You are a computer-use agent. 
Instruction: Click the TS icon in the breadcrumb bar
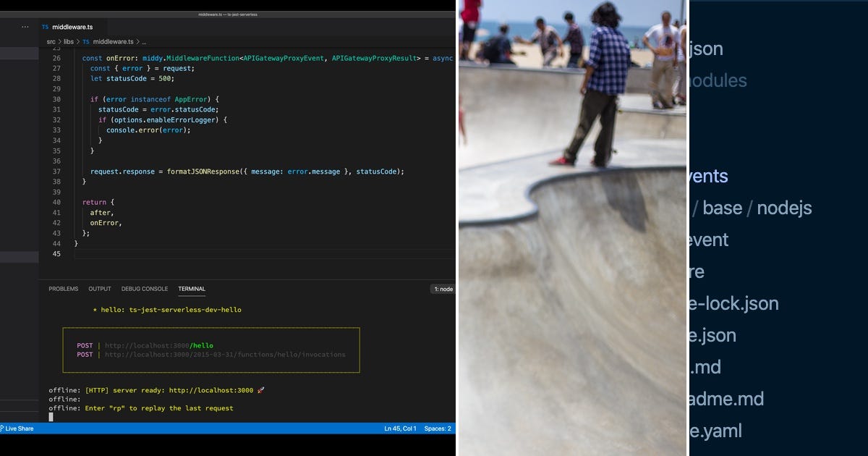[86, 42]
